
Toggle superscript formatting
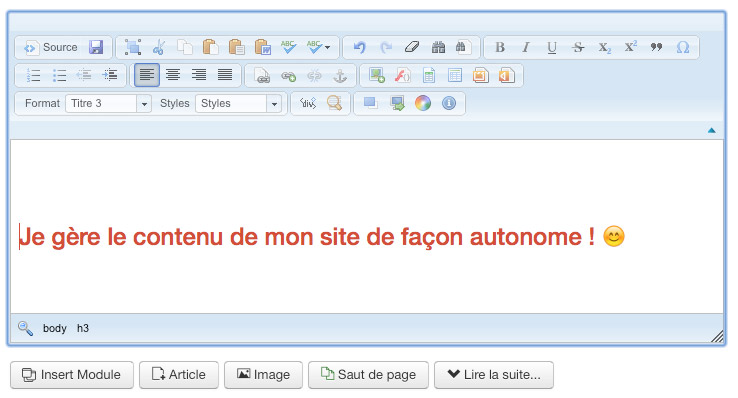pos(630,47)
